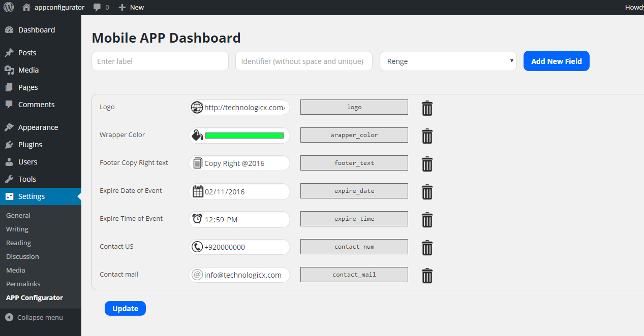644x336 pixels.
Task: Open Dashboard in the sidebar
Action: [41, 30]
